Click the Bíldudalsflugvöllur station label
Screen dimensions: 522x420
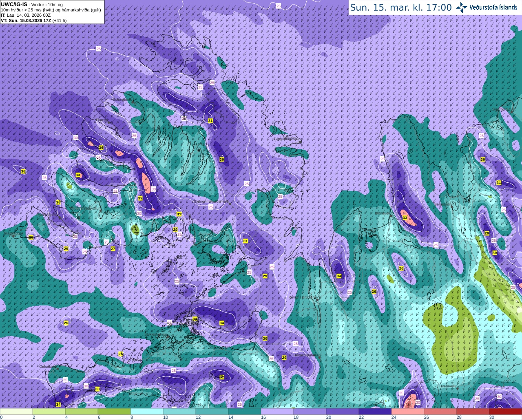(85, 208)
